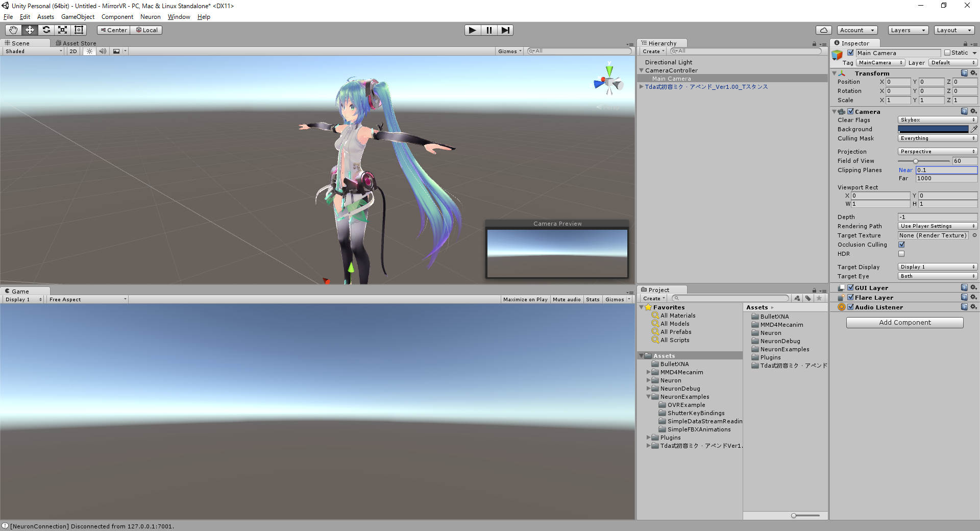
Task: Select Main Camera in the Hierarchy
Action: 671,79
